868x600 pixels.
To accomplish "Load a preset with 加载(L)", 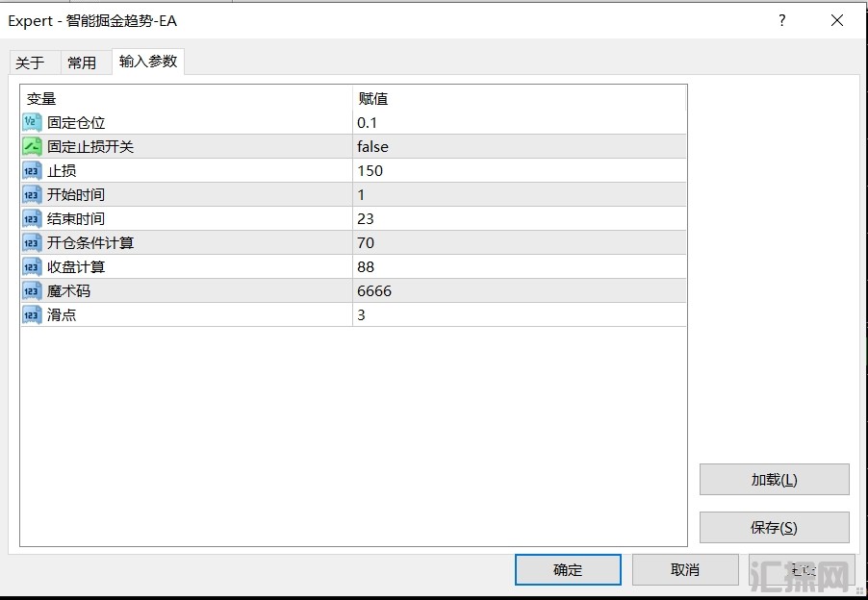I will 774,480.
